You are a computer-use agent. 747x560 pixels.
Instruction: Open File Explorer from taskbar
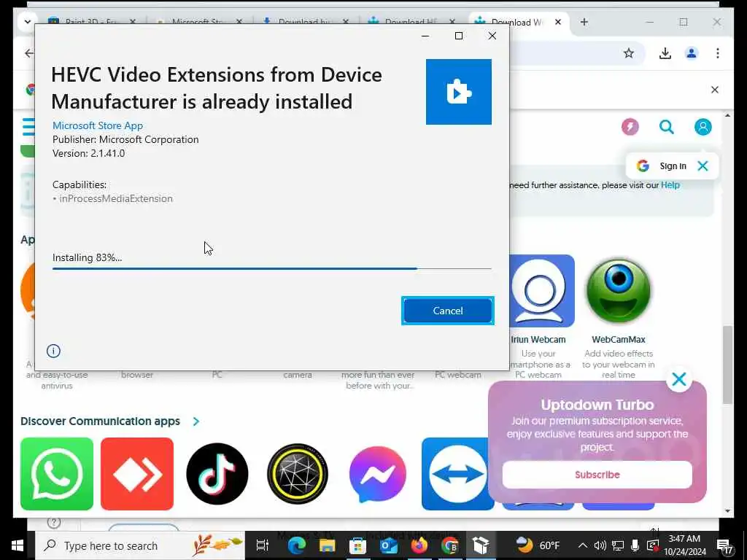pos(328,545)
